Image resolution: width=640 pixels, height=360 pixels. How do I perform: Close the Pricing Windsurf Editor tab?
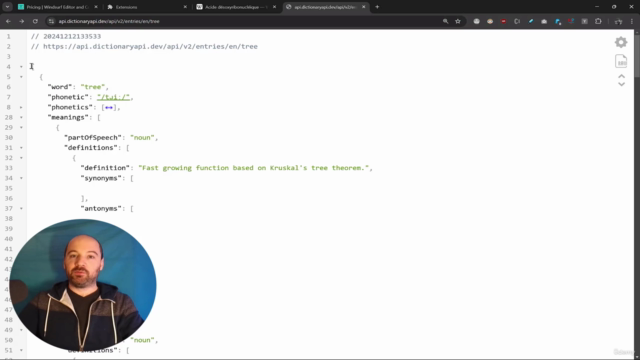[96, 7]
